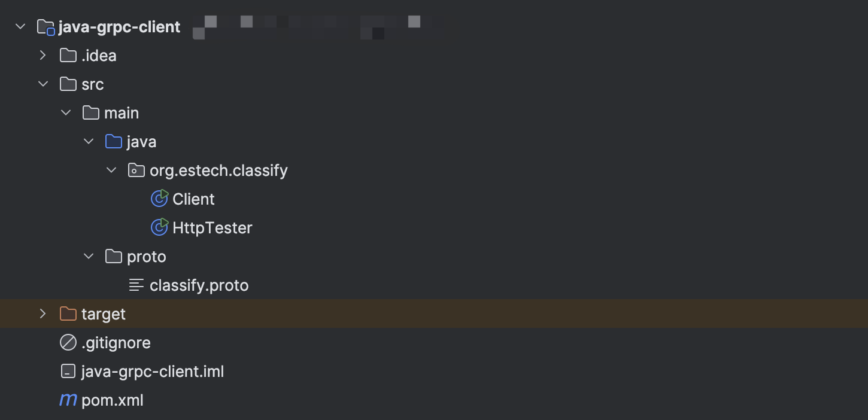Viewport: 868px width, 420px height.
Task: Collapse the src folder
Action: [43, 84]
